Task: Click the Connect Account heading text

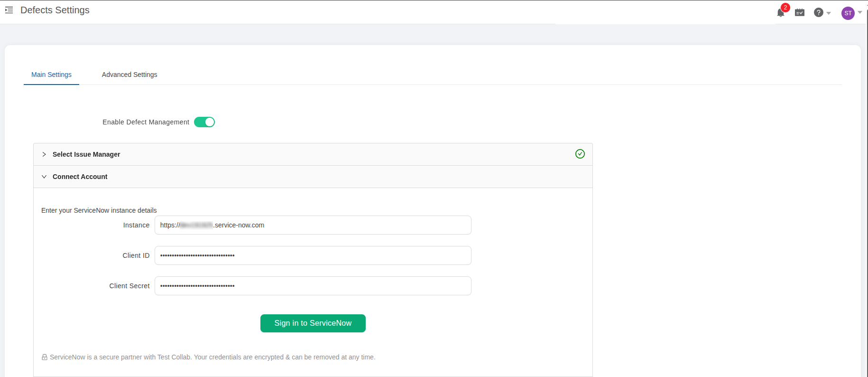Action: tap(80, 177)
